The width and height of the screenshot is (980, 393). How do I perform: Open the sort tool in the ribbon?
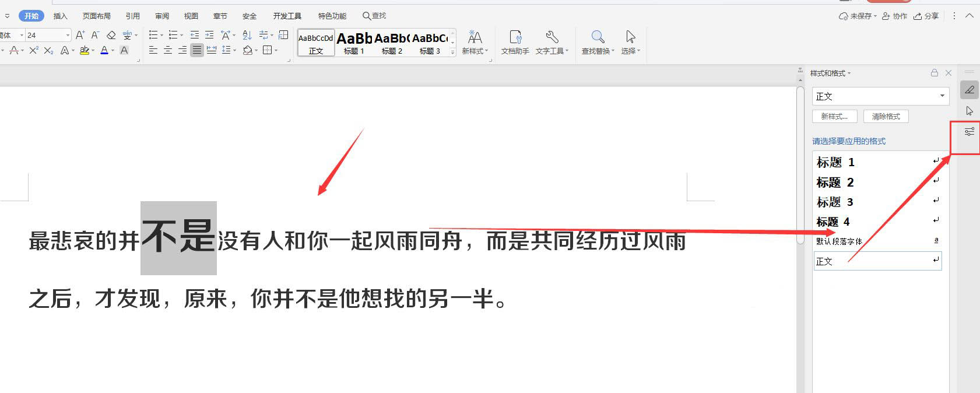pos(247,35)
